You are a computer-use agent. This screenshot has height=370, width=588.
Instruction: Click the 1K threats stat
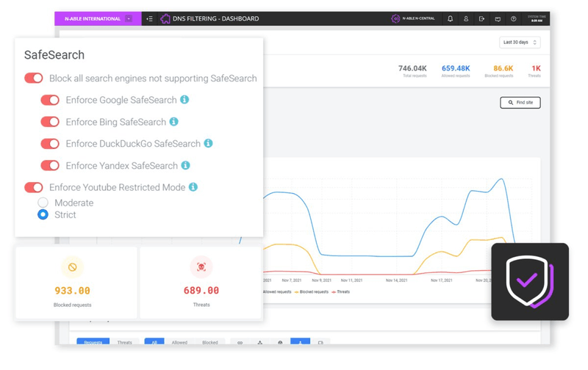click(x=535, y=70)
